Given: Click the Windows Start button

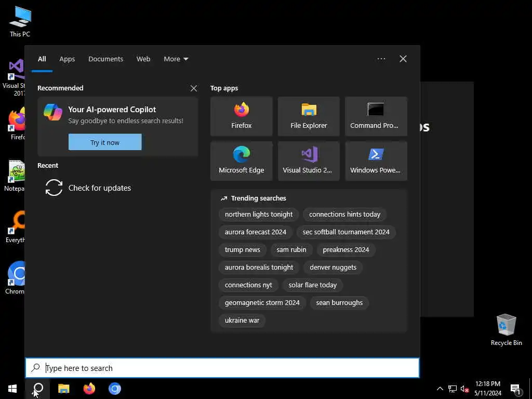Looking at the screenshot, I should coord(12,389).
